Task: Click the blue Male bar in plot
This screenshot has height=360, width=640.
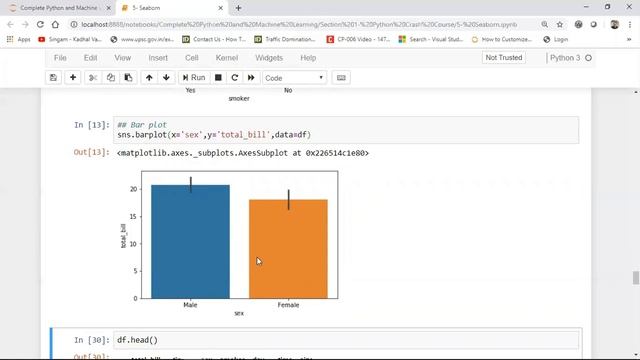Action: [190, 242]
